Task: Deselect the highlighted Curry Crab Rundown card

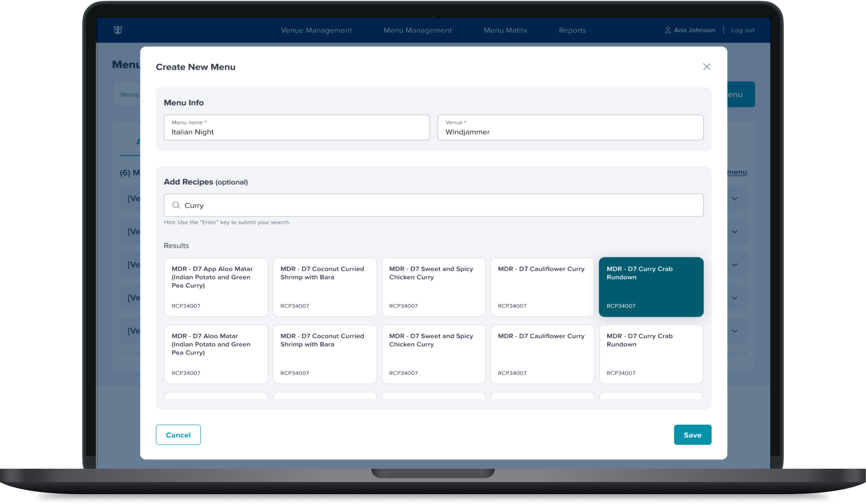Action: coord(651,287)
